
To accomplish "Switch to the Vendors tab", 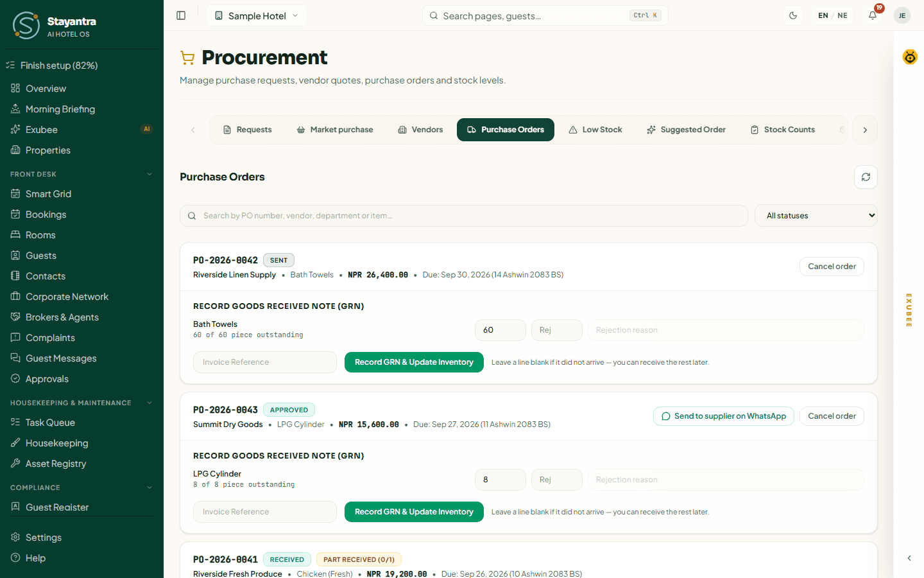I will [x=420, y=130].
